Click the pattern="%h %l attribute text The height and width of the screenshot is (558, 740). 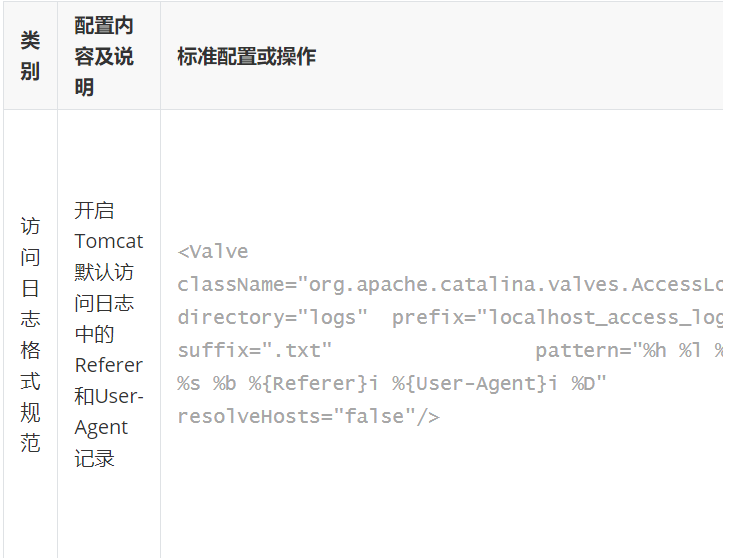(618, 350)
